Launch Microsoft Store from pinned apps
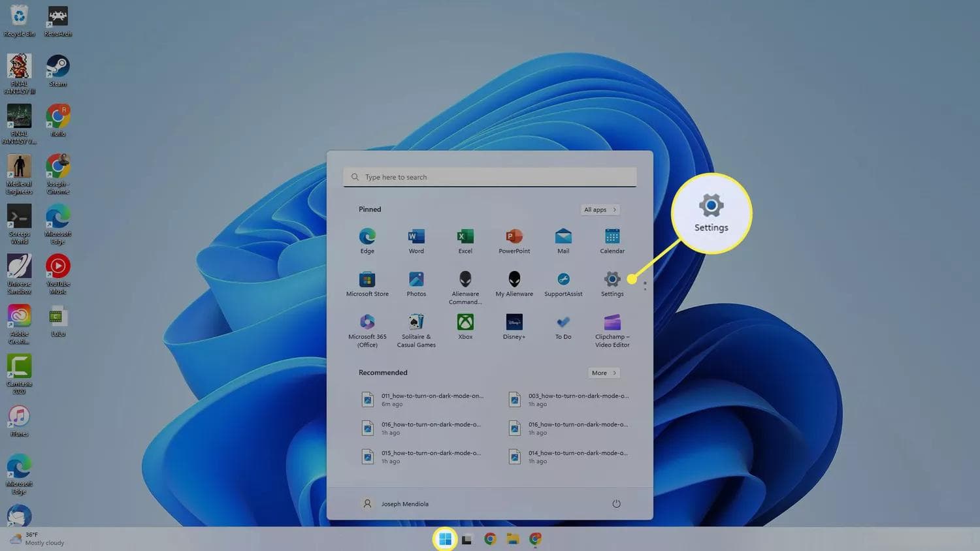Viewport: 980px width, 551px height. click(367, 284)
